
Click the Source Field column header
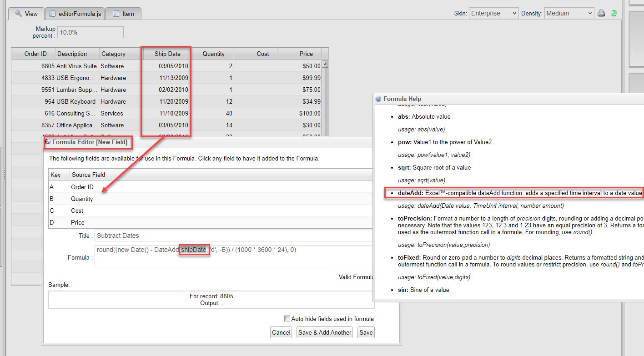click(221, 175)
